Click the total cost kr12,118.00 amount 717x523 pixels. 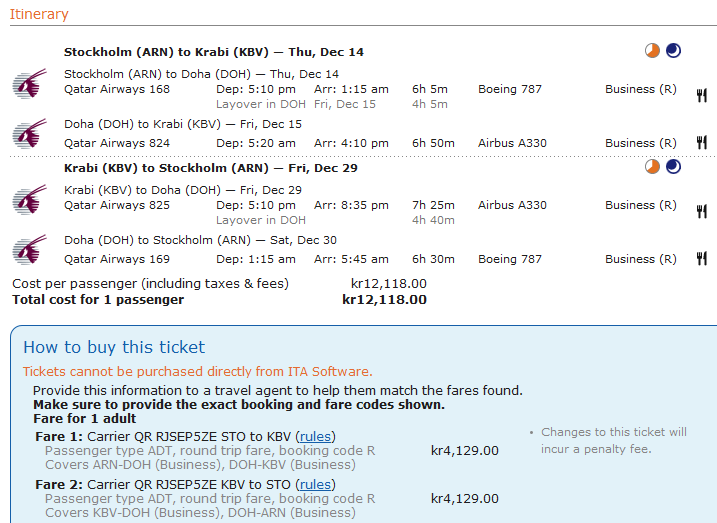[x=385, y=300]
